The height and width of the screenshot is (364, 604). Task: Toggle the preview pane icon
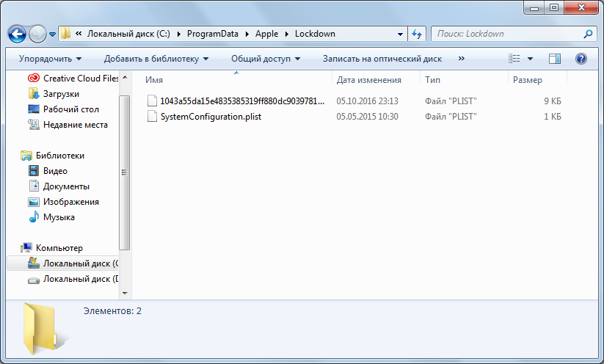tap(555, 59)
